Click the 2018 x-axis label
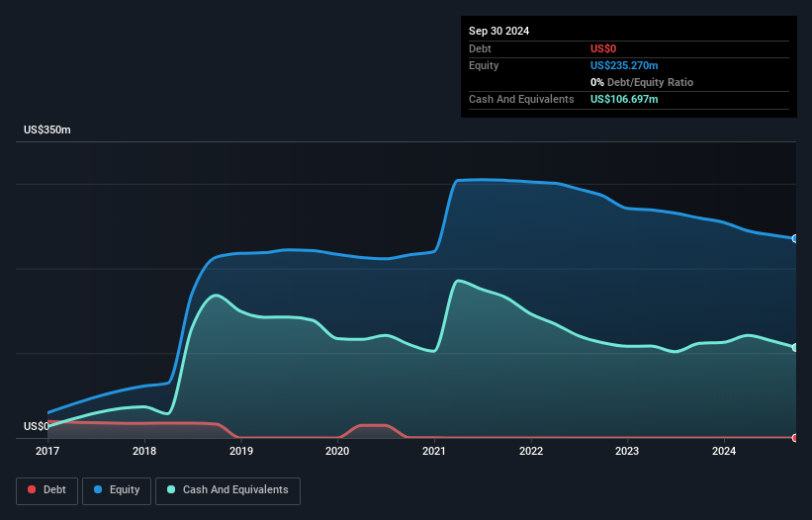The width and height of the screenshot is (812, 520). [x=144, y=451]
